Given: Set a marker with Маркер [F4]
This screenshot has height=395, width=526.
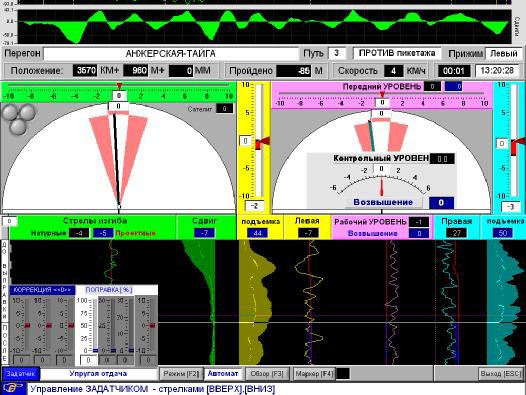Looking at the screenshot, I should (314, 374).
